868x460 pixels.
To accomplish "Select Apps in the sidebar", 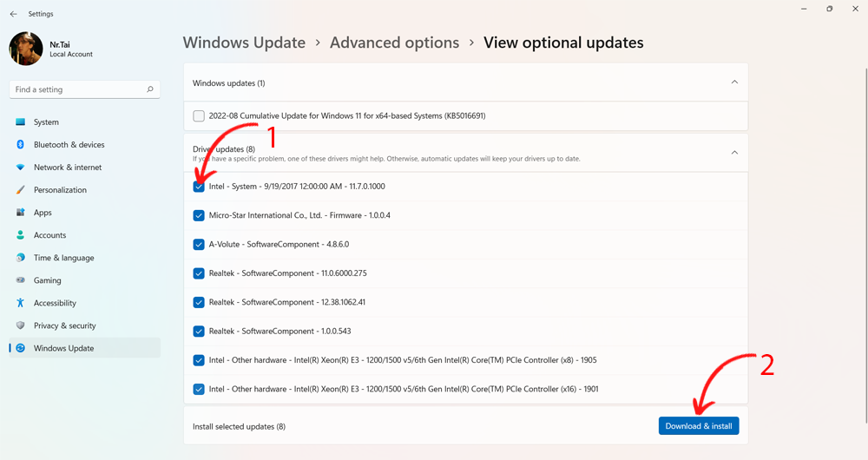I will [x=85, y=213].
